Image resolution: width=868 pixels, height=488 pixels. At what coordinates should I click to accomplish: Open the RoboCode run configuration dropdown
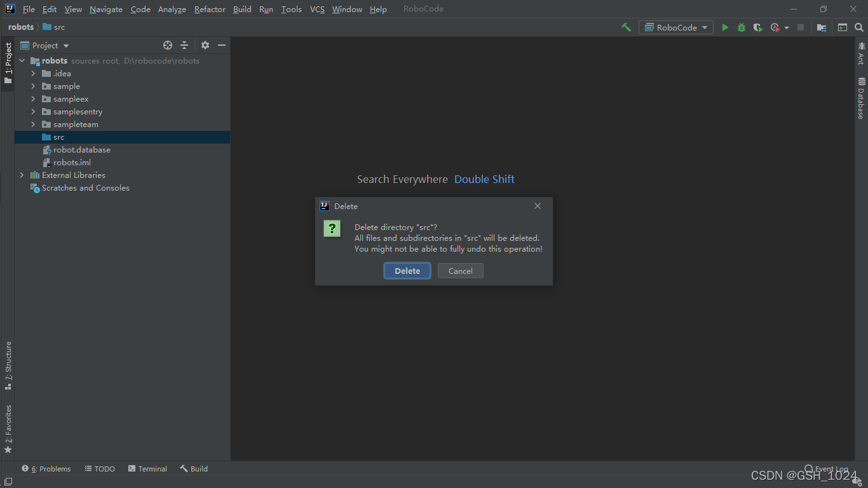(x=676, y=27)
